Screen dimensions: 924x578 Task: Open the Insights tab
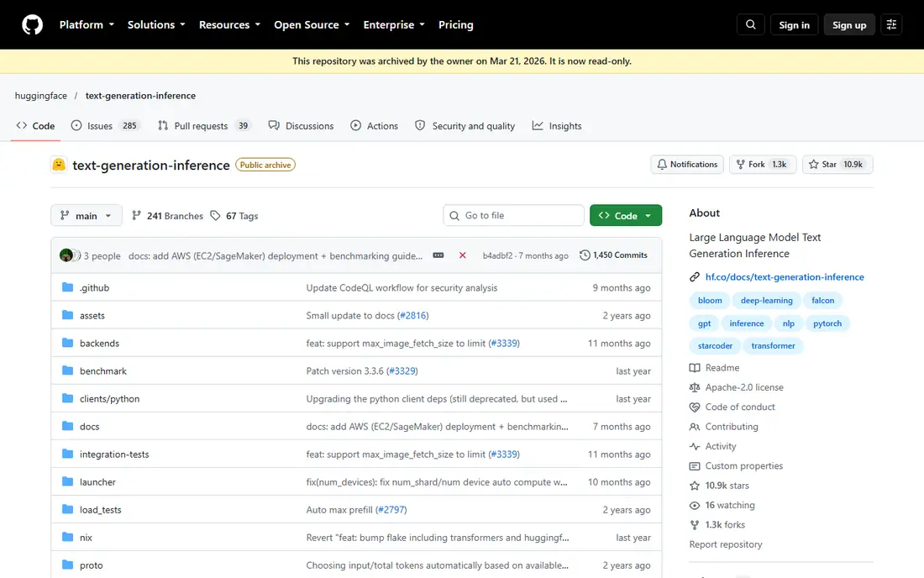[x=556, y=126]
